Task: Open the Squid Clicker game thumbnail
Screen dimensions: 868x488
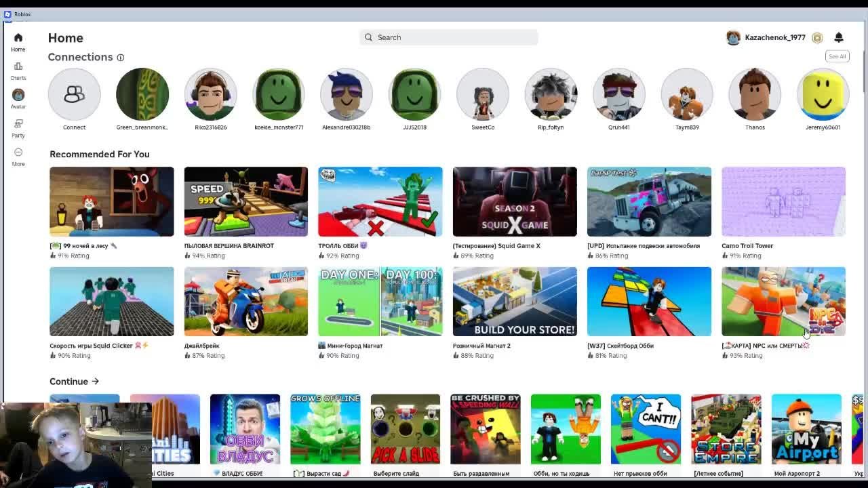Action: pyautogui.click(x=112, y=302)
